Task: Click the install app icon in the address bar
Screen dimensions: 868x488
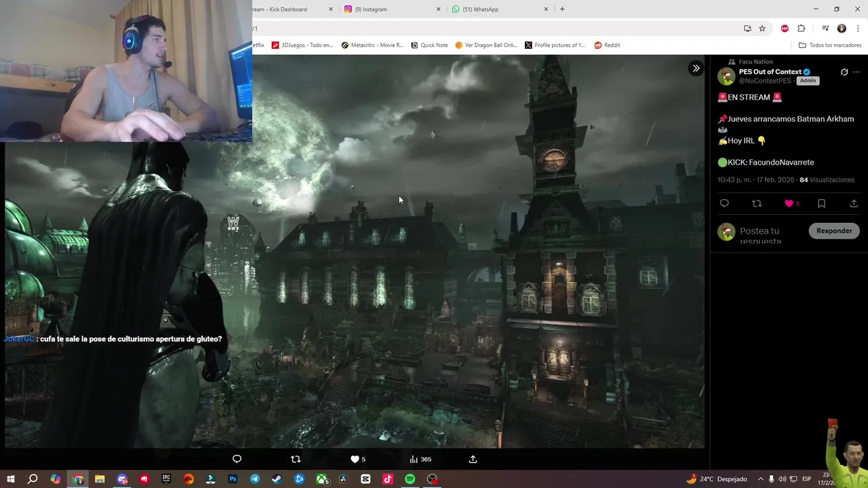Action: click(747, 28)
